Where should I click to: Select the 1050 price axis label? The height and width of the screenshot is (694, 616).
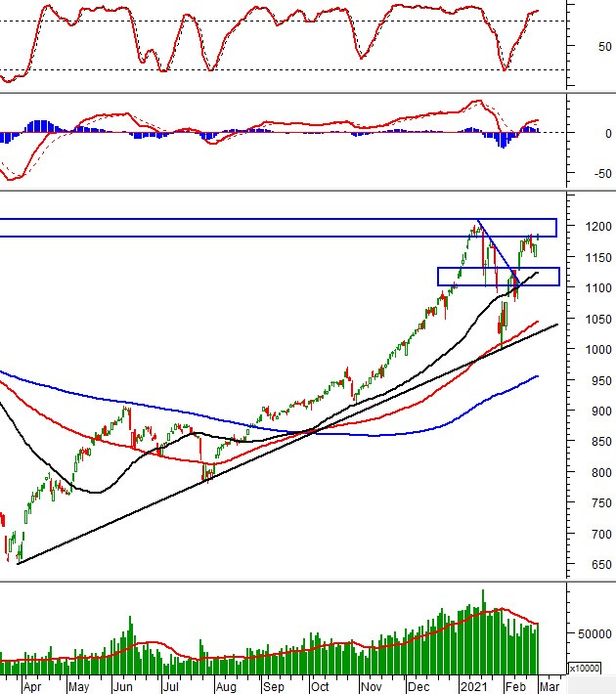tap(598, 319)
